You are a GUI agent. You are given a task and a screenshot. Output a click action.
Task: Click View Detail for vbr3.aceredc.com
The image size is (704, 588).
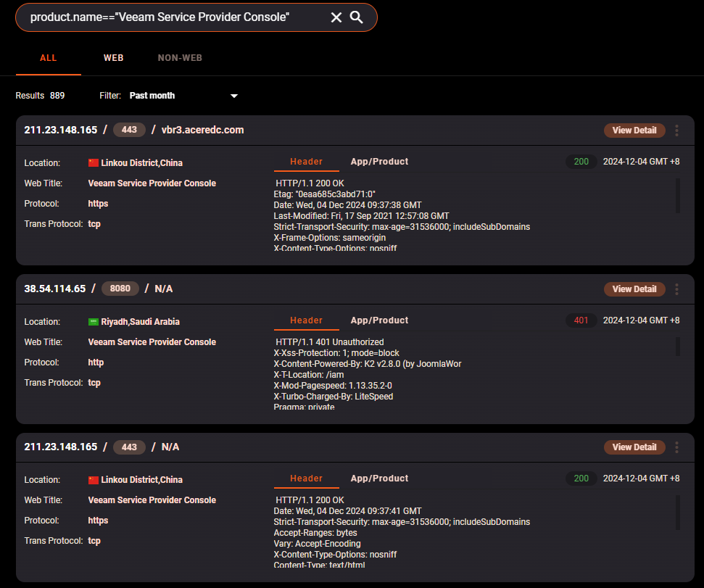pos(634,130)
